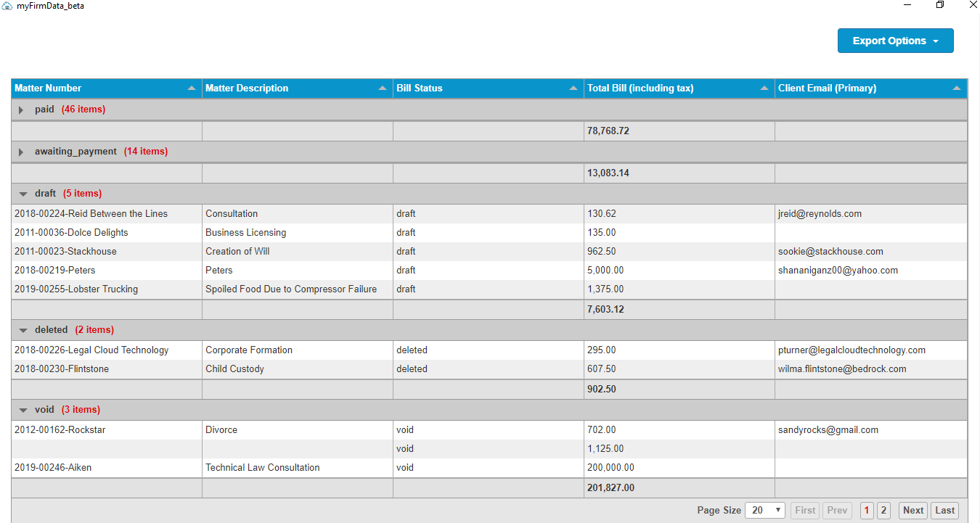
Task: Select 2018-00226-Legal Cloud Technology matter
Action: [x=91, y=350]
